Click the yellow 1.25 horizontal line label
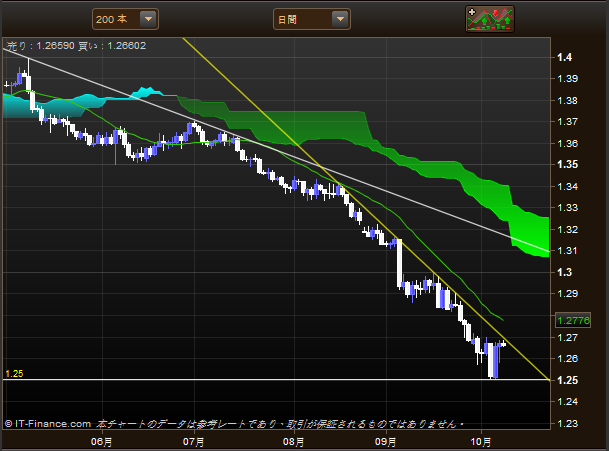The image size is (609, 451). tap(14, 374)
